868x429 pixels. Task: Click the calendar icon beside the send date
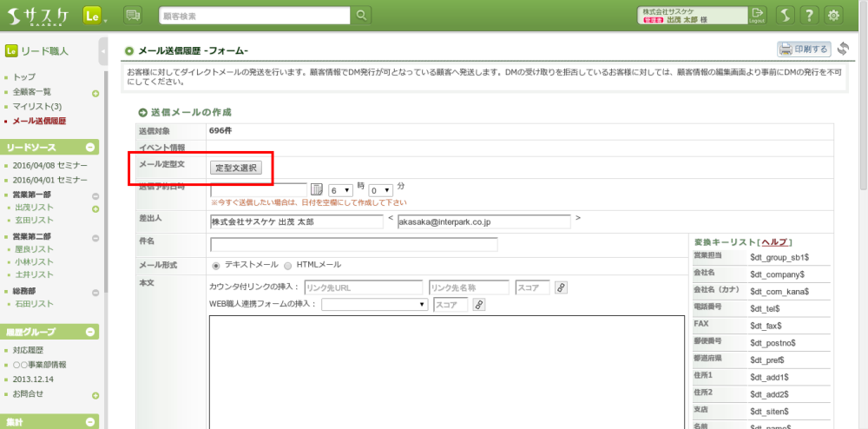pos(317,189)
